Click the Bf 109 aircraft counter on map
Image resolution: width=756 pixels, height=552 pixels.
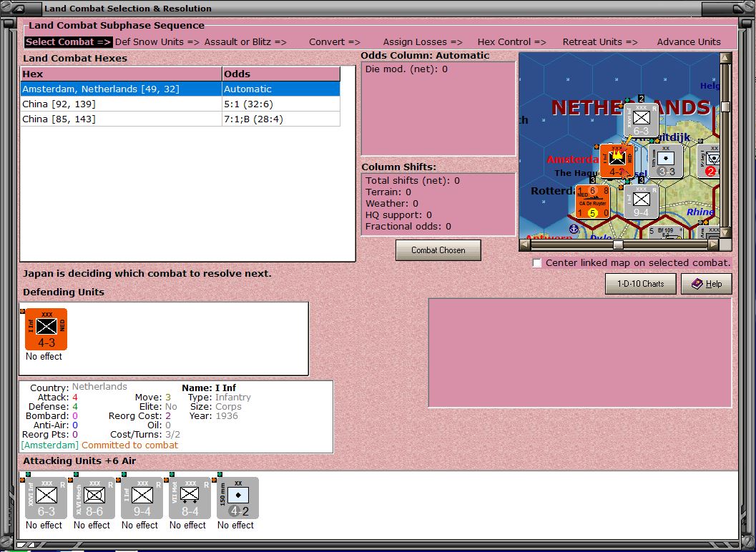pyautogui.click(x=665, y=232)
